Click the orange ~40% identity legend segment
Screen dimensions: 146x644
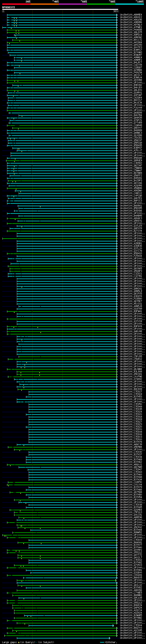click(x=45, y=4)
